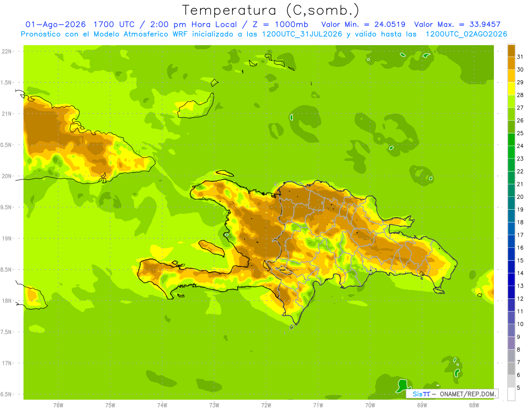Click the 'Valor Min. = 24.0519' text
The height and width of the screenshot is (411, 532).
click(x=363, y=24)
